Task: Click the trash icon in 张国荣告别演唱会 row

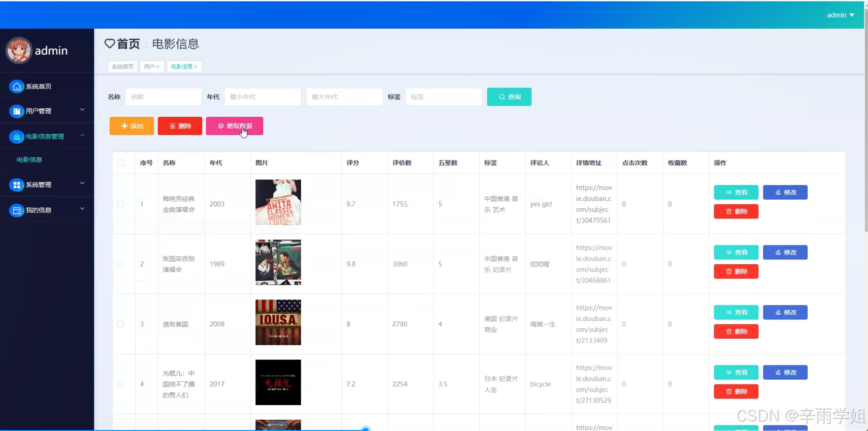Action: 729,271
